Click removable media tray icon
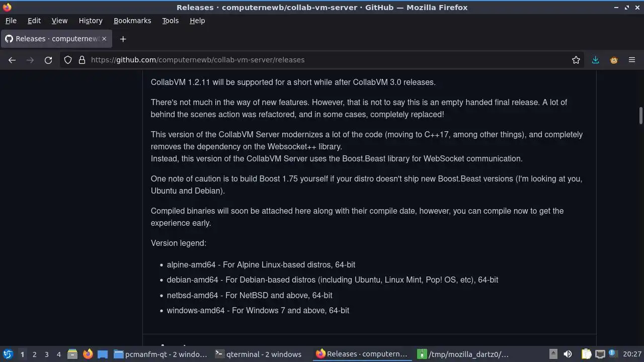Screen dimensions: 644x362 point(553,354)
